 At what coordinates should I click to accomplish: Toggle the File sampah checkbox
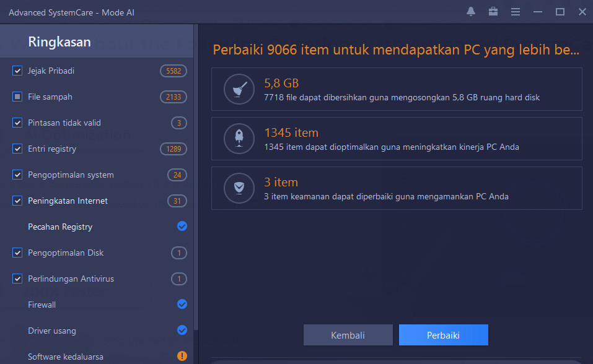pyautogui.click(x=17, y=97)
